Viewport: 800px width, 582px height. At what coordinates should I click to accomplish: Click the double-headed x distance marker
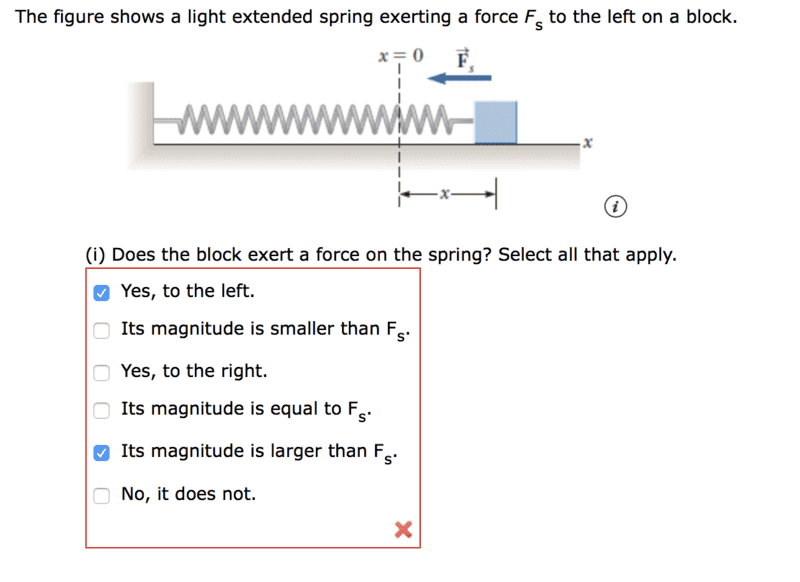(447, 194)
